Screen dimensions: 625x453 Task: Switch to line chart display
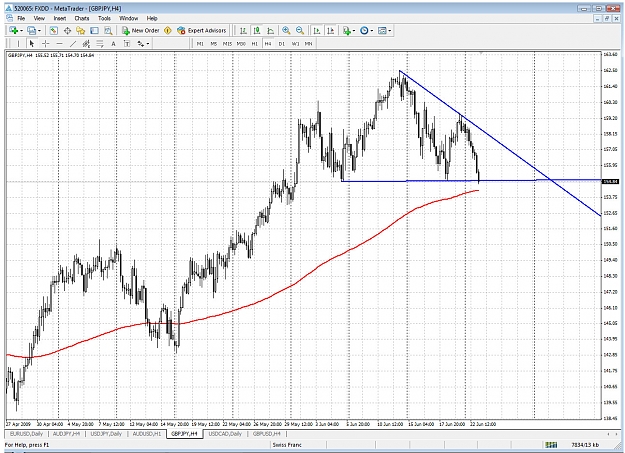pyautogui.click(x=270, y=30)
